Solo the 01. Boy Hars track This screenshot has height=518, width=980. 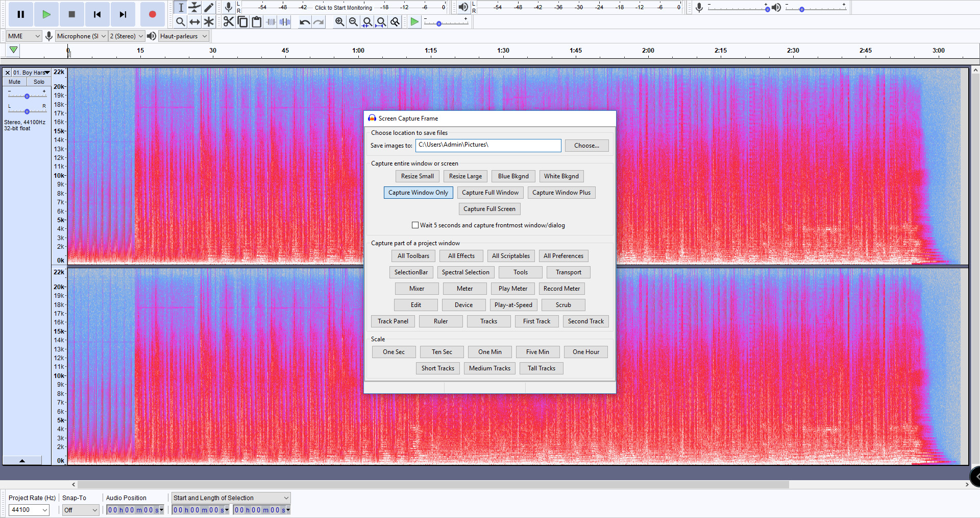(39, 82)
